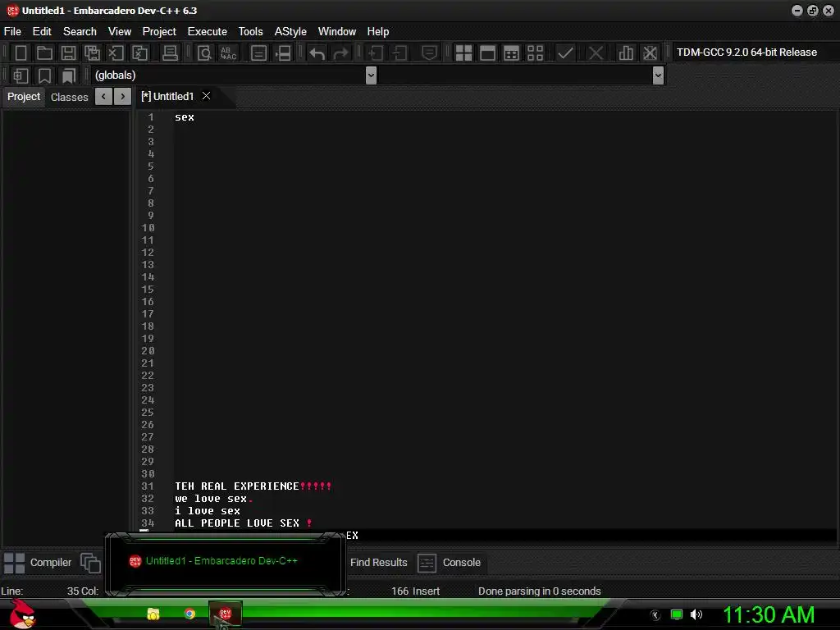Click the Redo arrow icon
The image size is (840, 630).
tap(340, 53)
